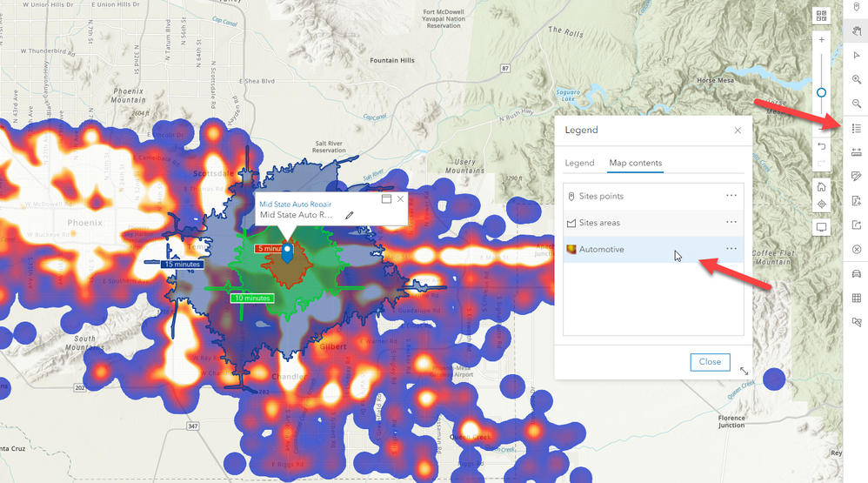Screen dimensions: 868x483
Task: Activate the pan hand tool
Action: click(x=857, y=31)
